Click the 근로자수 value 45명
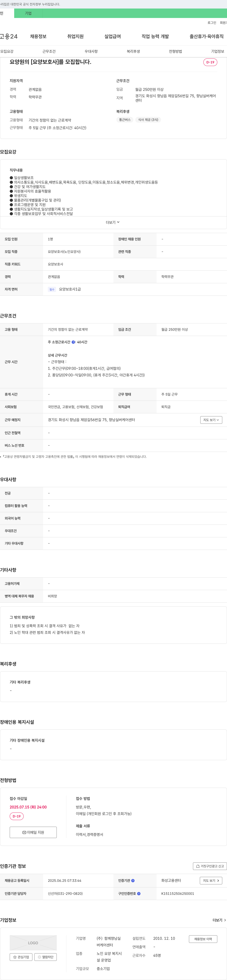The image size is (227, 980). pyautogui.click(x=157, y=955)
